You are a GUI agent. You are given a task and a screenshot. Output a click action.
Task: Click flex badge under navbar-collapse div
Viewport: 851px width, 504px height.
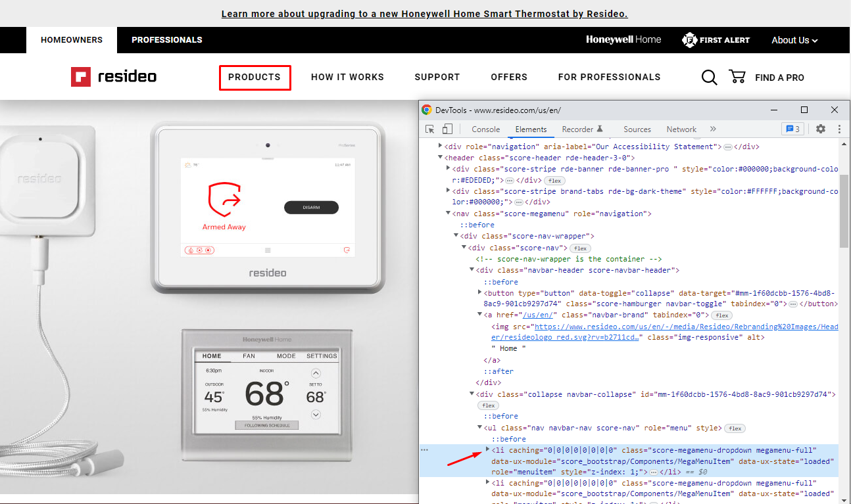point(489,405)
